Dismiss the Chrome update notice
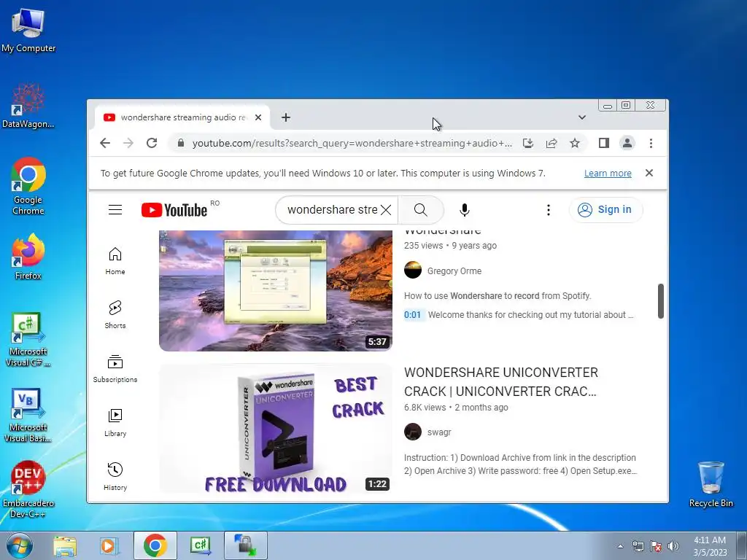Viewport: 747px width, 560px height. 649,173
